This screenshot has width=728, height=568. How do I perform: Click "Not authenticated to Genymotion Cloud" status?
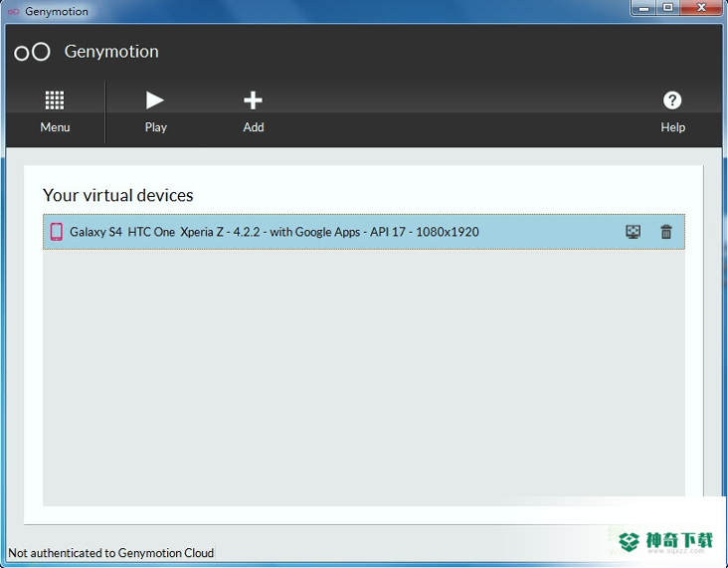pyautogui.click(x=111, y=553)
